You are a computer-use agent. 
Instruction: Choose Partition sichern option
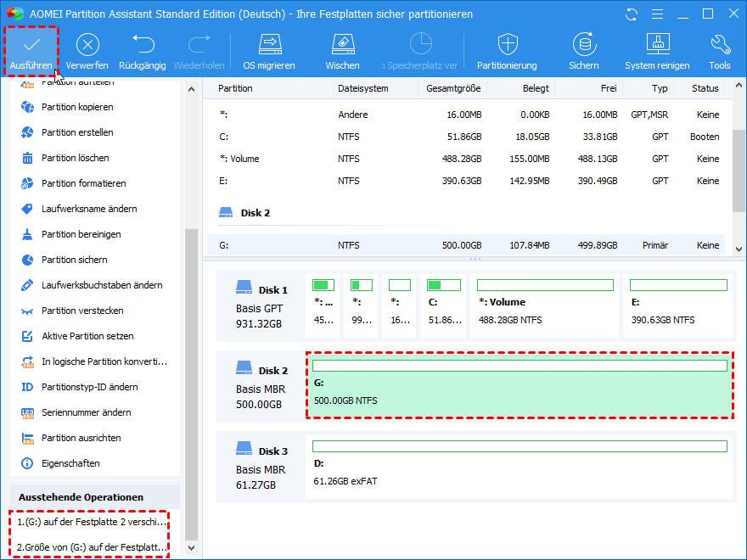pyautogui.click(x=75, y=260)
